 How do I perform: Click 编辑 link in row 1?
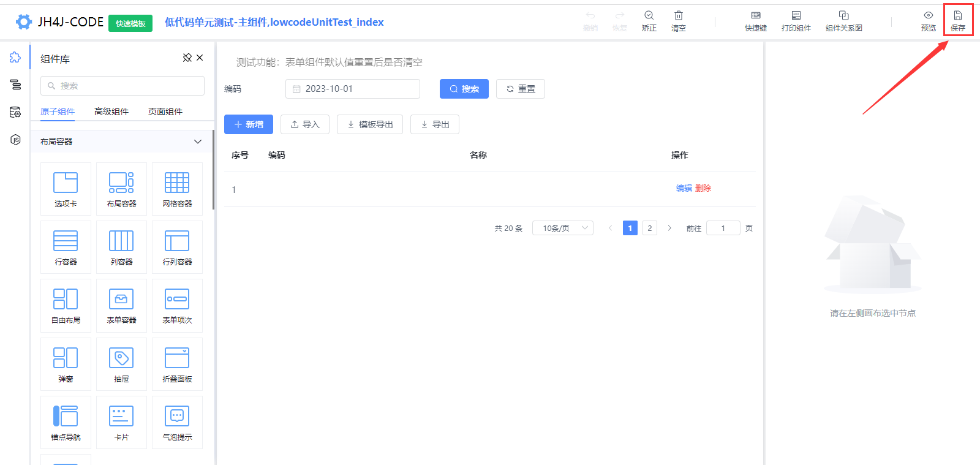(684, 188)
